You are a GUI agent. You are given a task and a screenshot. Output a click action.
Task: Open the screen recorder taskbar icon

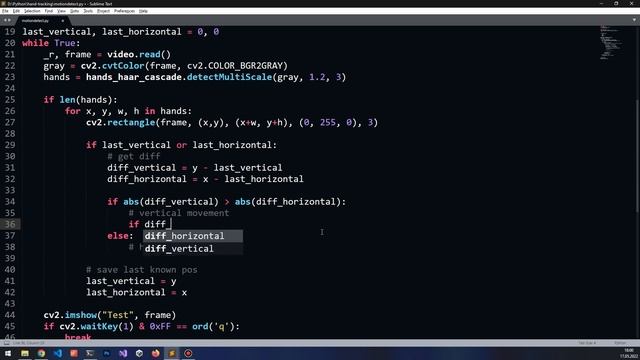coord(188,353)
